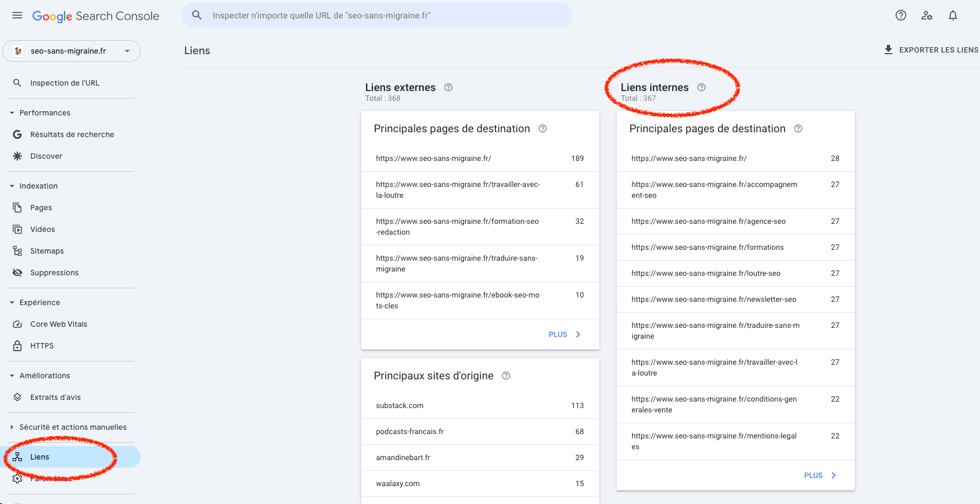
Task: Open user settings and permissions icon
Action: [x=927, y=15]
